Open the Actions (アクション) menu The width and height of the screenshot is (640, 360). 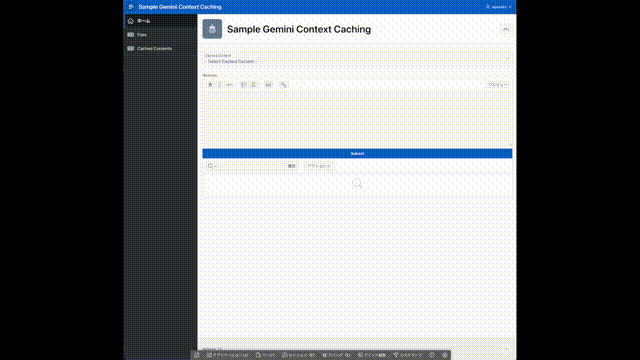coord(320,166)
